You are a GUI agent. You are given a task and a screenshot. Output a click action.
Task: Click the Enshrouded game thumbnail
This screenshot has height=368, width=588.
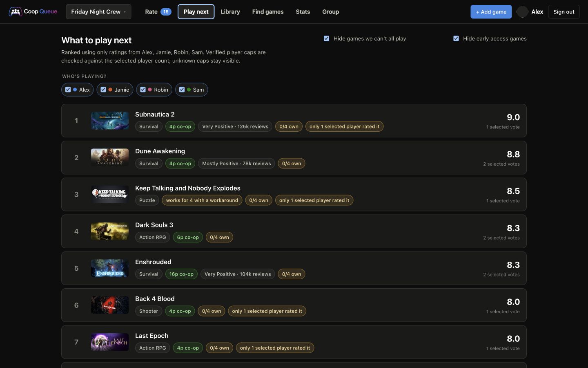click(x=110, y=268)
